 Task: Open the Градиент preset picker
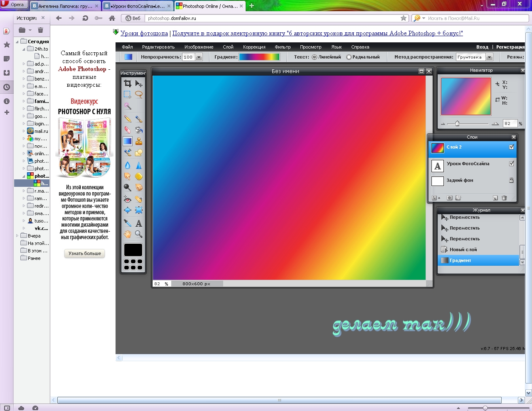[259, 57]
